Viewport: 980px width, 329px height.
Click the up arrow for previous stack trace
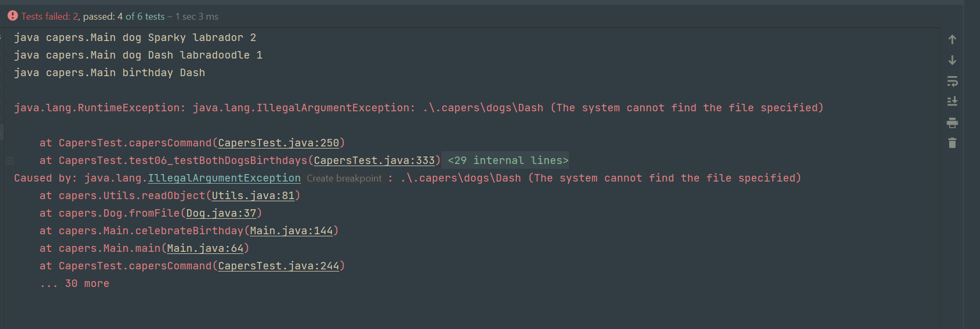(952, 39)
